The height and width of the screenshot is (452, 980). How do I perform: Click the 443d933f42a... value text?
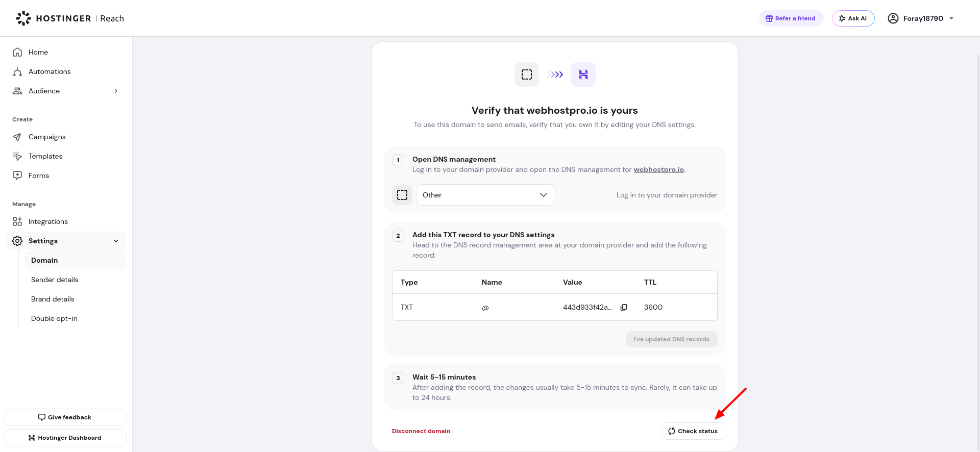587,307
